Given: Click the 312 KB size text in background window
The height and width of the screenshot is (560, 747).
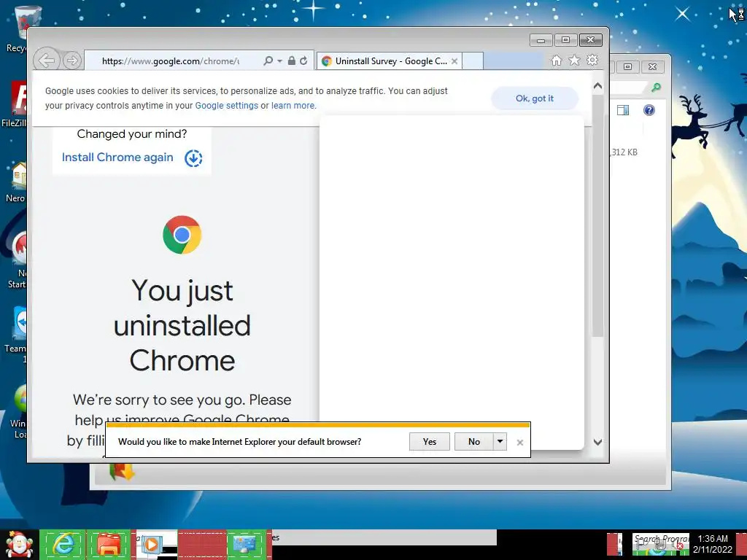Looking at the screenshot, I should [624, 152].
